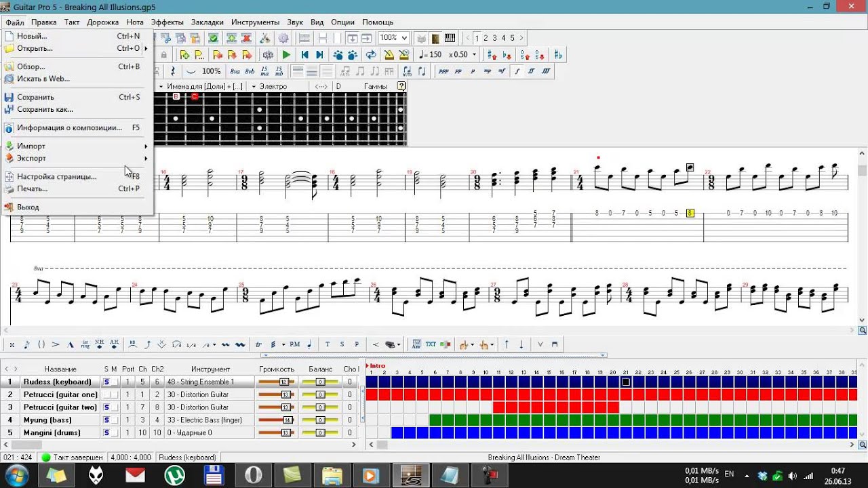Open the Имена для [Доли] dropdown
Viewport: 868px width, 488px height.
pyautogui.click(x=161, y=87)
